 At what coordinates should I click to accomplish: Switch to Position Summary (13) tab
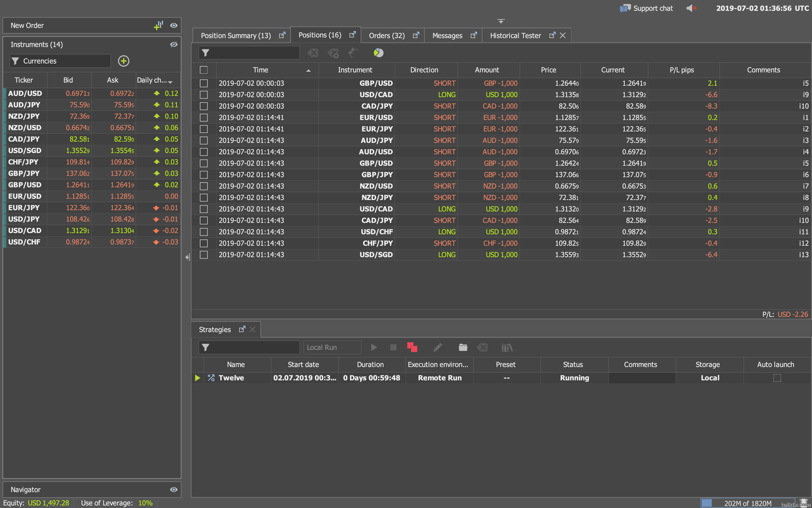[x=236, y=35]
